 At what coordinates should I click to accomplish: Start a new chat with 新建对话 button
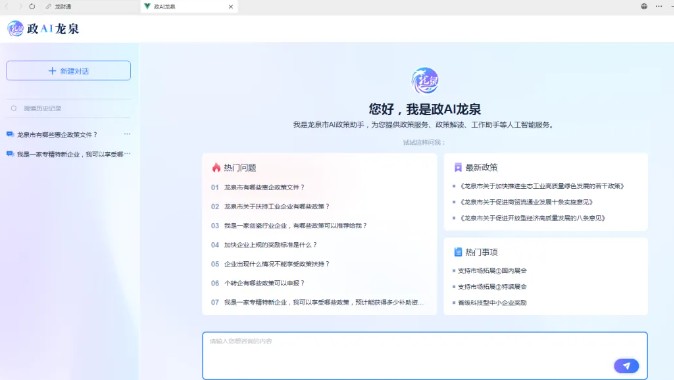(x=68, y=70)
